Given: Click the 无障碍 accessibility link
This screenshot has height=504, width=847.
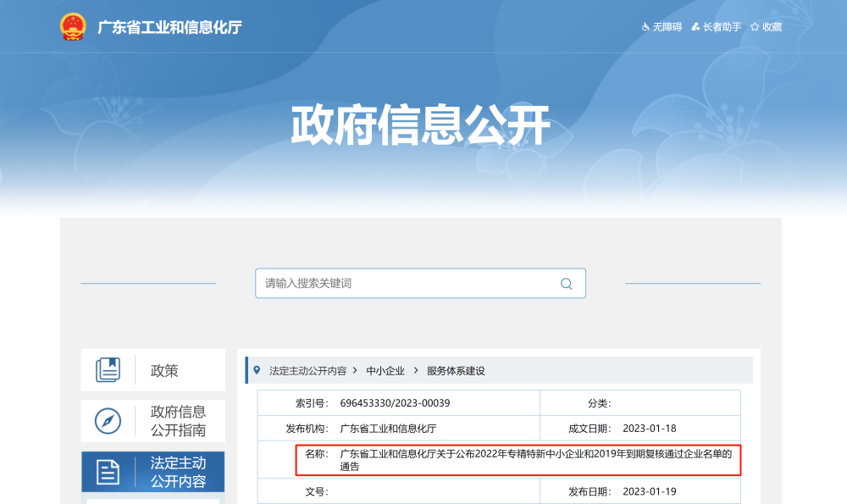Looking at the screenshot, I should [667, 27].
